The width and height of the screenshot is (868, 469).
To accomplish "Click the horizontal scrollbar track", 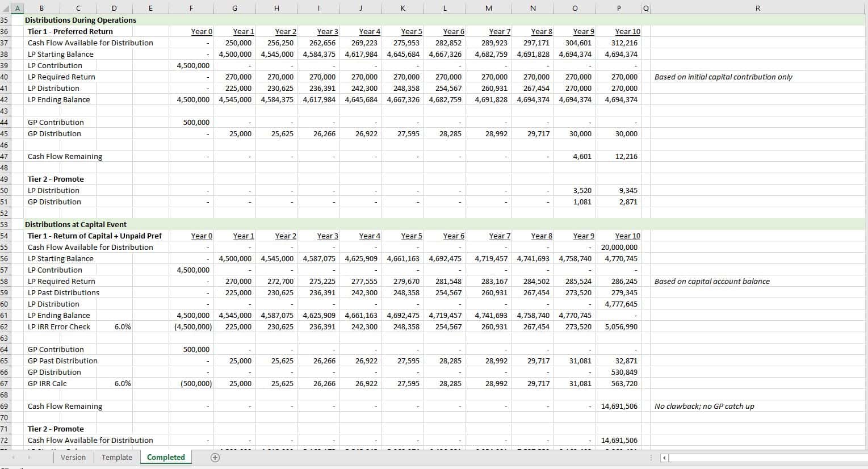I will pos(766,458).
